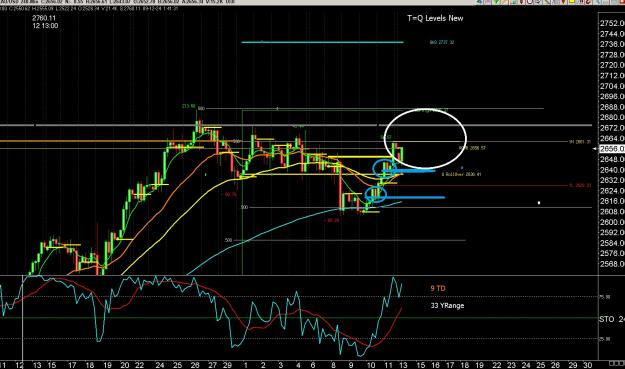625x369 pixels.
Task: Click date label 30 on time axis
Action: click(587, 365)
